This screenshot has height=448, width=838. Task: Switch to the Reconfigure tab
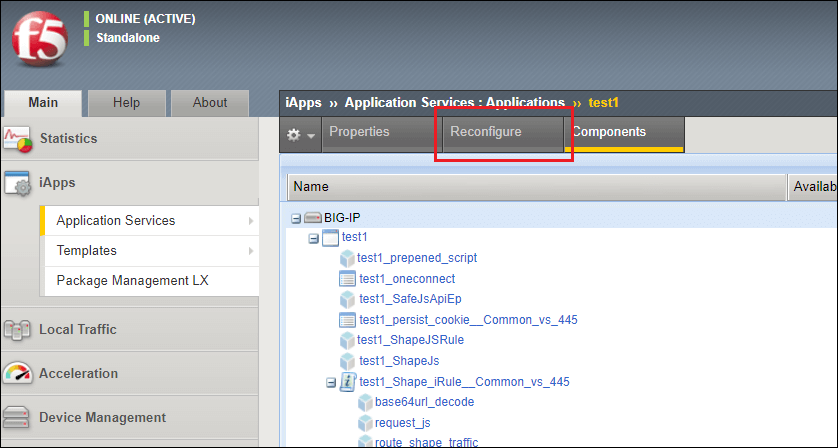point(486,132)
